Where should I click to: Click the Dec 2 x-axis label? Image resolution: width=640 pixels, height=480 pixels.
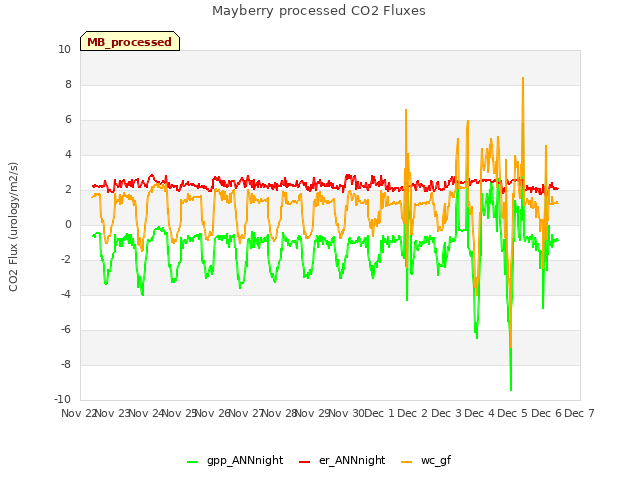coord(412,413)
